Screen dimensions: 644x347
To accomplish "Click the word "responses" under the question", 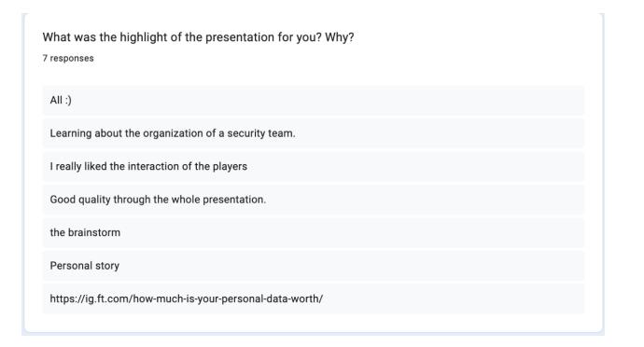I will point(72,59).
